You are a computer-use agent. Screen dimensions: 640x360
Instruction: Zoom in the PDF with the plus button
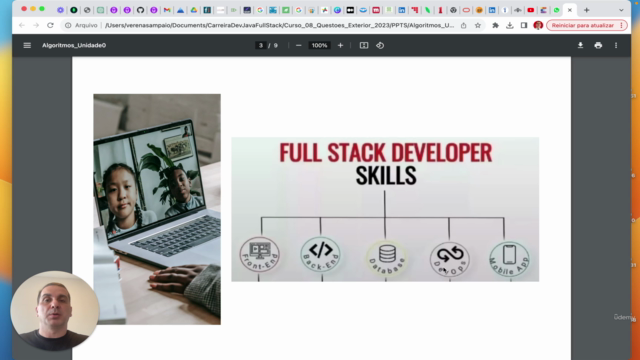point(340,45)
